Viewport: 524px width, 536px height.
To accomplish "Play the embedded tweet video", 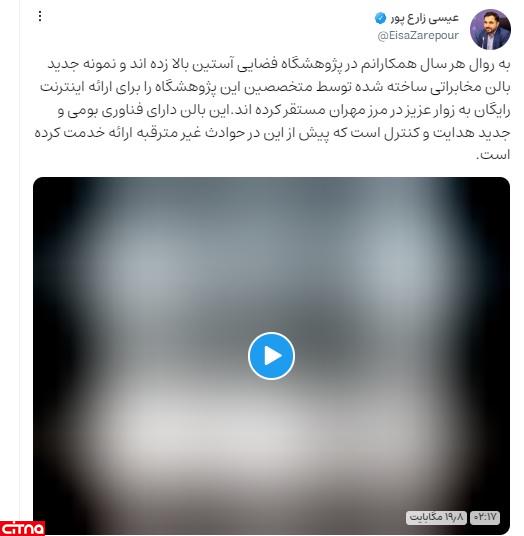I will pos(271,356).
